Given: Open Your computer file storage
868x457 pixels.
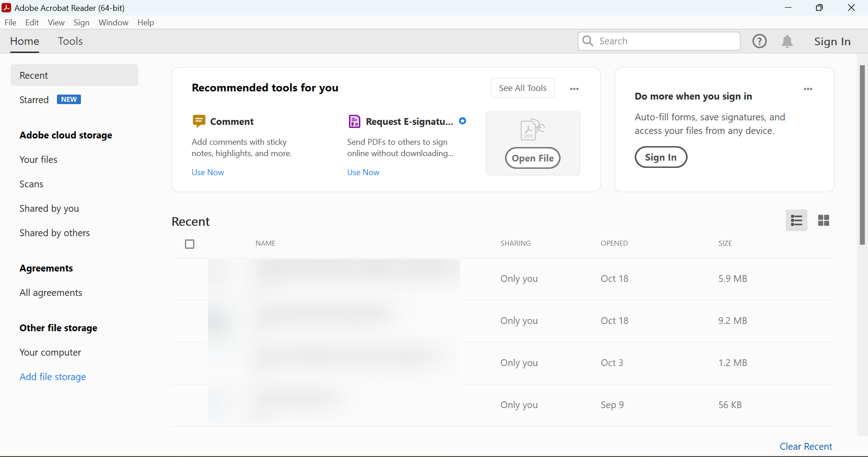Looking at the screenshot, I should click(50, 352).
